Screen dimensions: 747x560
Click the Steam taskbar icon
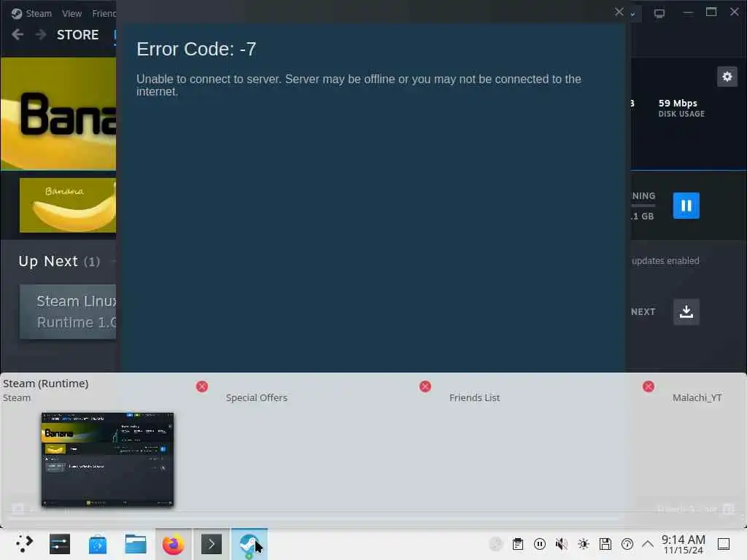coord(249,544)
